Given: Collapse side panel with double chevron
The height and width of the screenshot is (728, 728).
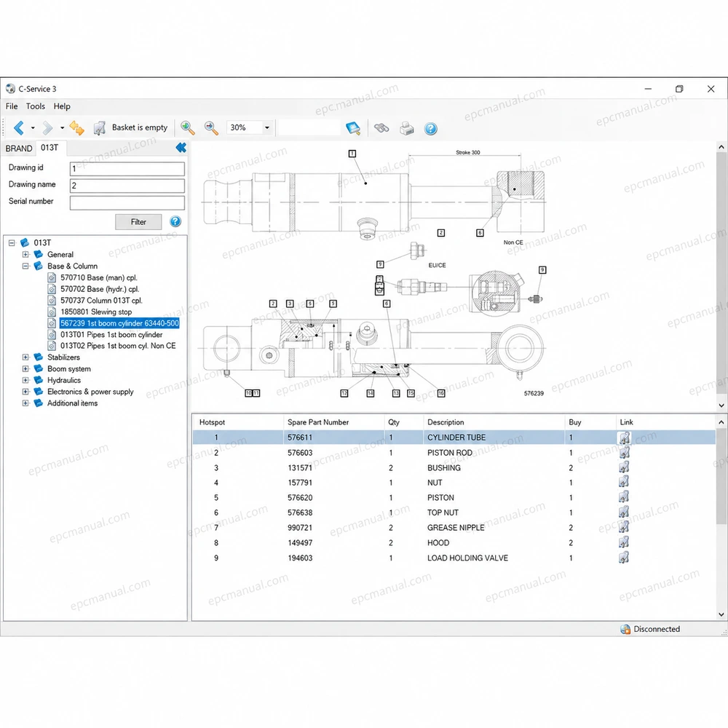Looking at the screenshot, I should click(181, 148).
